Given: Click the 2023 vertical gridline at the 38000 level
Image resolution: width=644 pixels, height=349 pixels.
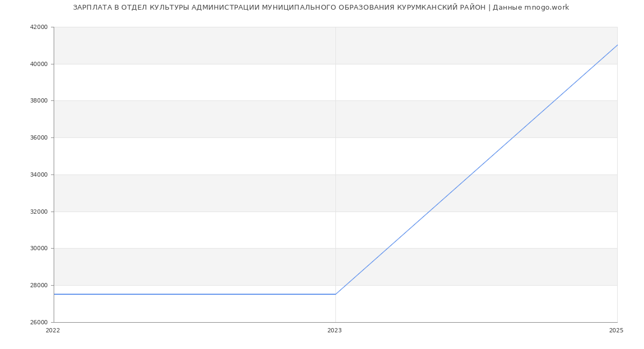Looking at the screenshot, I should [335, 101].
